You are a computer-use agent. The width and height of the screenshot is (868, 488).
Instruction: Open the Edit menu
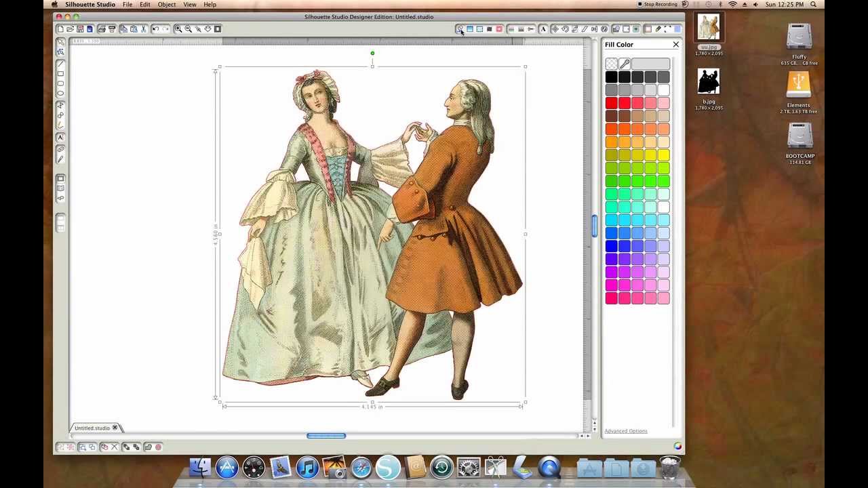coord(145,5)
